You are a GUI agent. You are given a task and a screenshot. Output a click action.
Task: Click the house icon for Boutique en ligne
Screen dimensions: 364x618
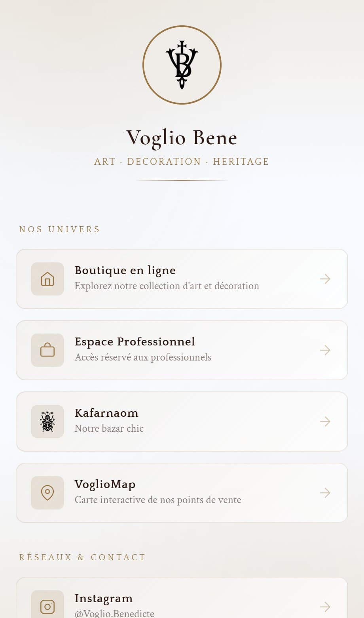tap(47, 279)
